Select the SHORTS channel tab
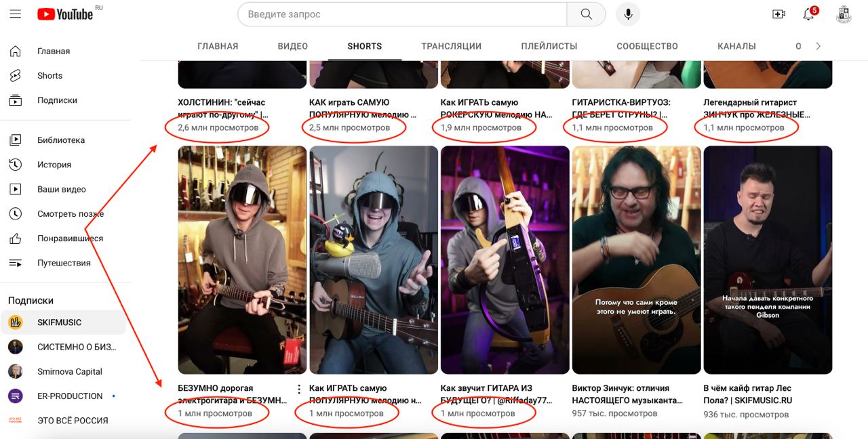 pos(365,46)
